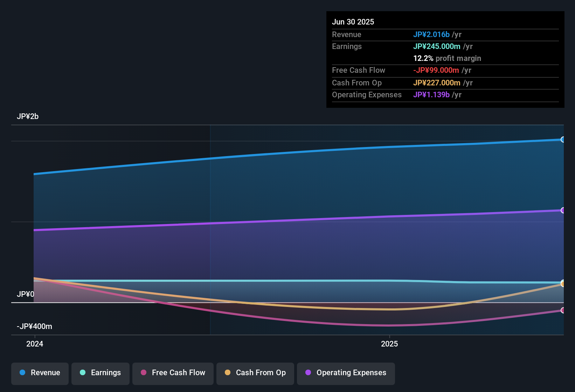The height and width of the screenshot is (392, 575).
Task: Toggle the Earnings legend button
Action: pos(101,373)
